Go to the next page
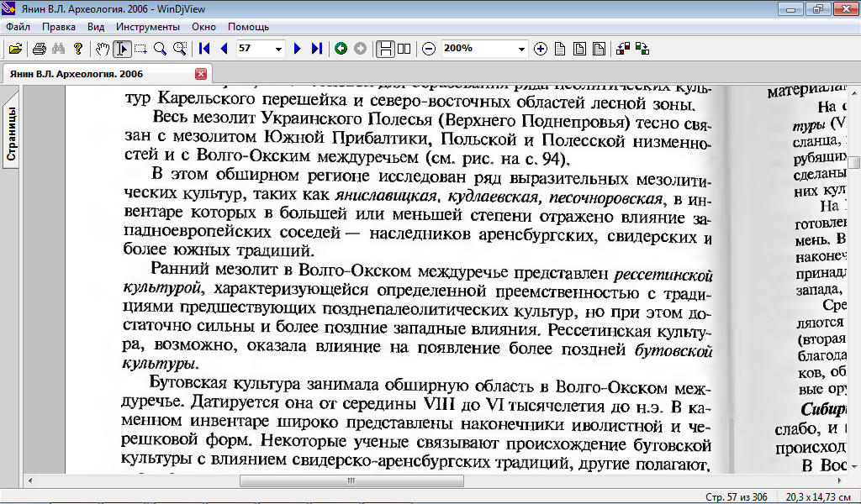 [297, 49]
